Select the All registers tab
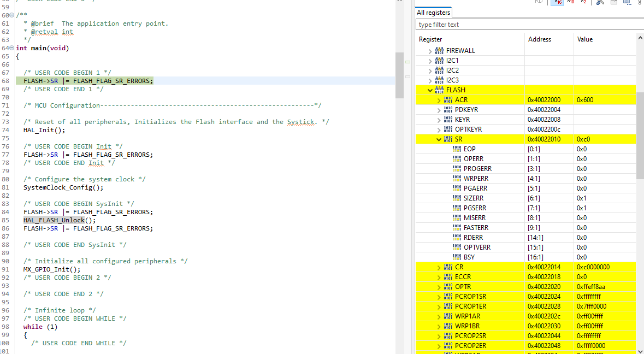 (433, 13)
